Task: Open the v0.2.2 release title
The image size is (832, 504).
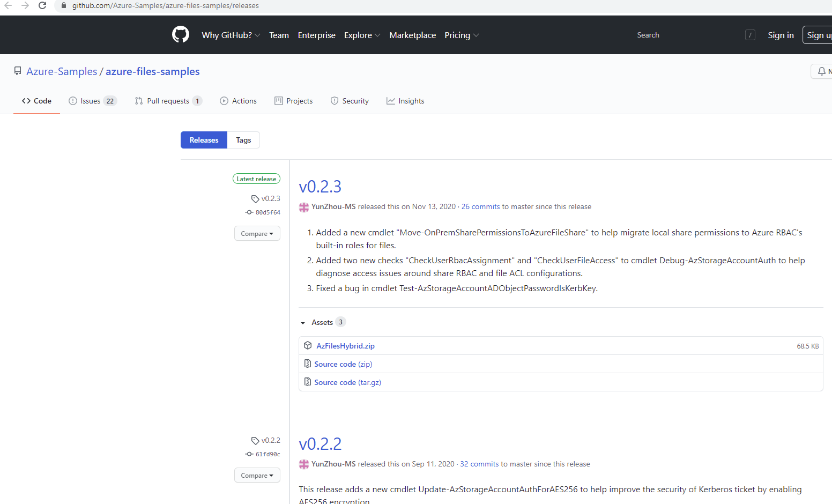Action: coord(320,444)
